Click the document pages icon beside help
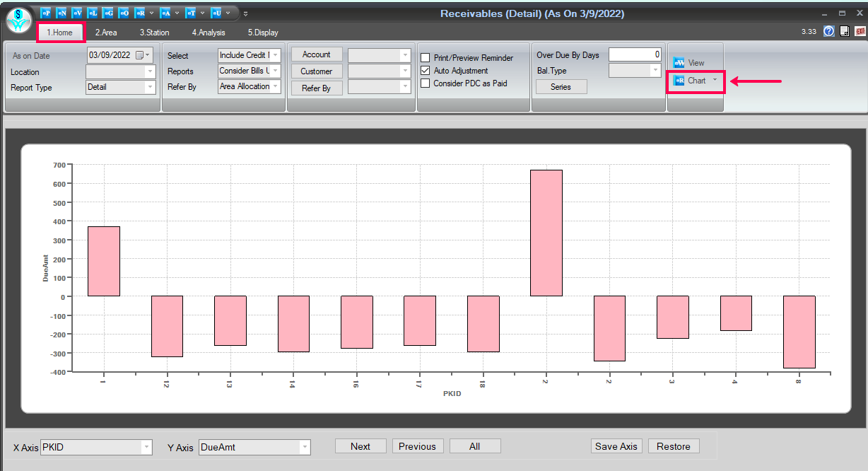Screen dimensions: 868x471 [845, 32]
